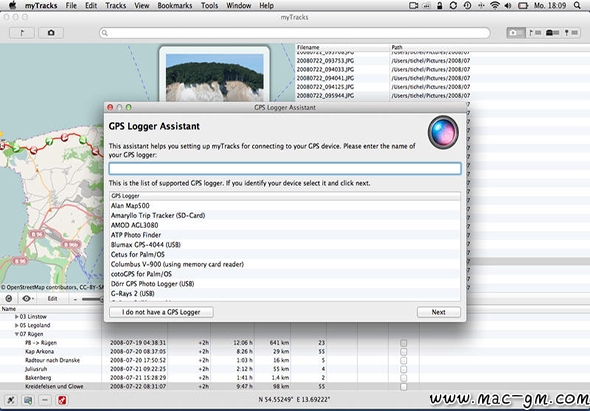This screenshot has width=590, height=411.
Task: Tick the checkbox in the Kap Arkona row
Action: [403, 352]
